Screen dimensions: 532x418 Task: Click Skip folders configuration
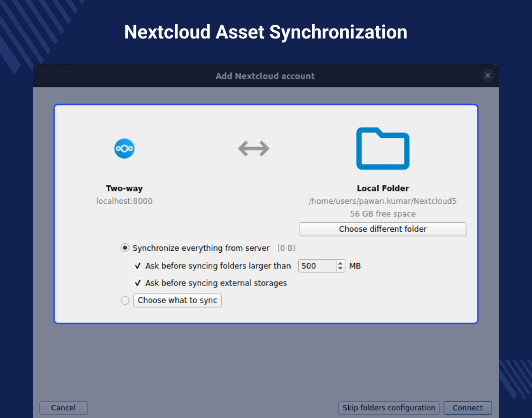pos(389,408)
